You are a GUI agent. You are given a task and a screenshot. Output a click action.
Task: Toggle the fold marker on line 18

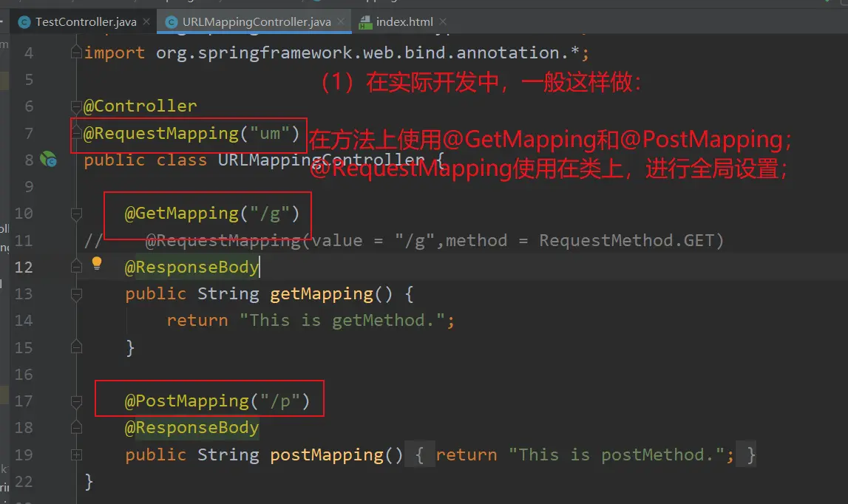[x=76, y=427]
